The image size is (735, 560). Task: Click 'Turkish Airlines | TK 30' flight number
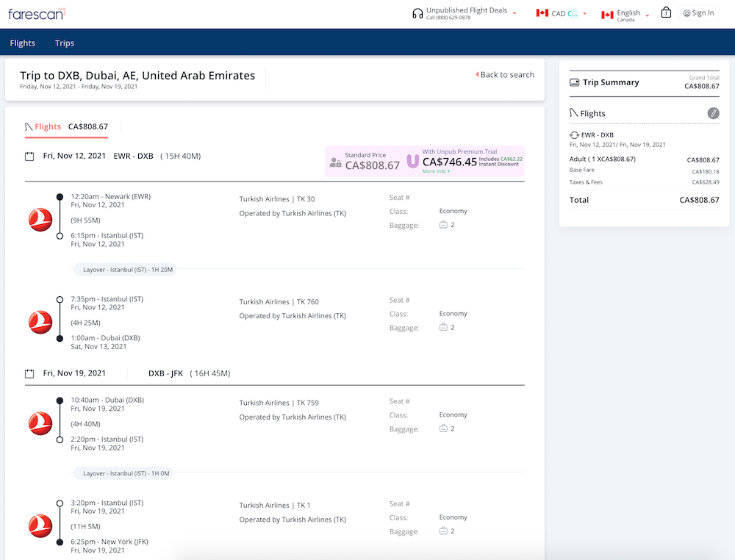[x=277, y=199]
